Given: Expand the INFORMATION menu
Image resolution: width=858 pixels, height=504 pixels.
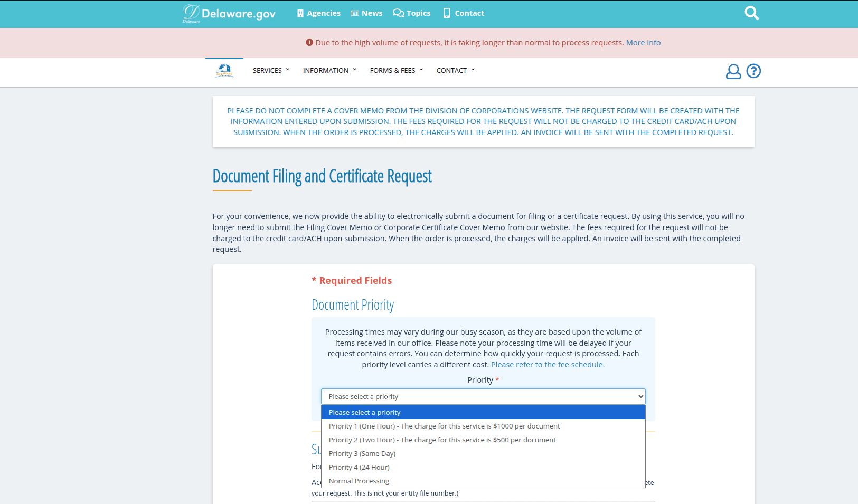Looking at the screenshot, I should pos(330,70).
